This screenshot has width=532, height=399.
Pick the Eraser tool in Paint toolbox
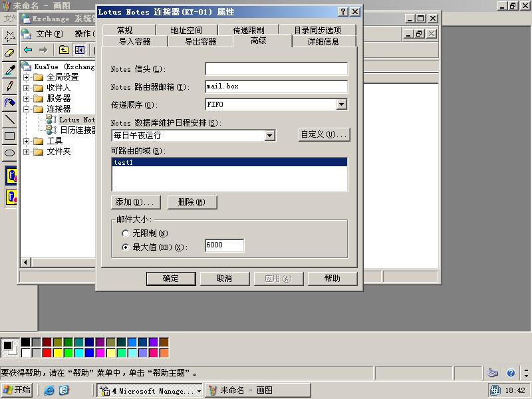[9, 53]
